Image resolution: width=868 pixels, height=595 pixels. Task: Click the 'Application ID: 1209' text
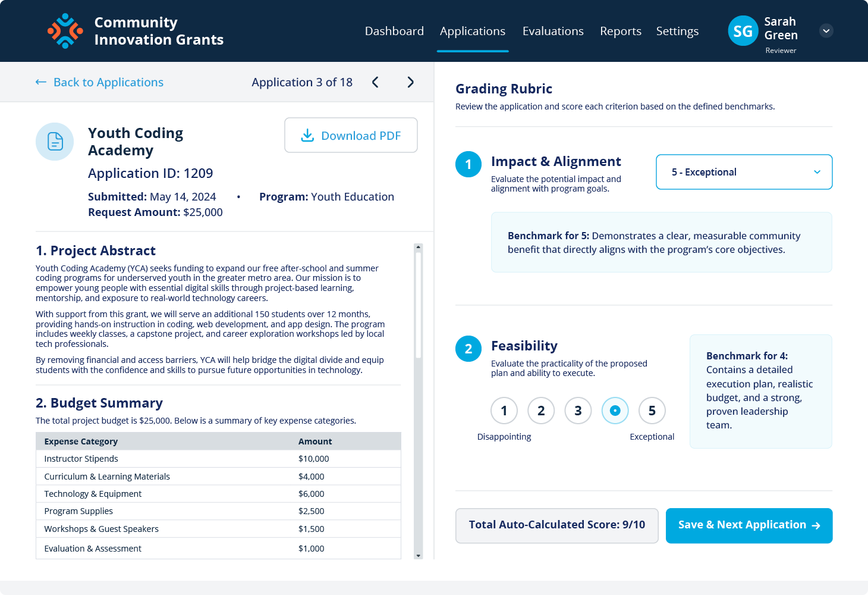[150, 173]
